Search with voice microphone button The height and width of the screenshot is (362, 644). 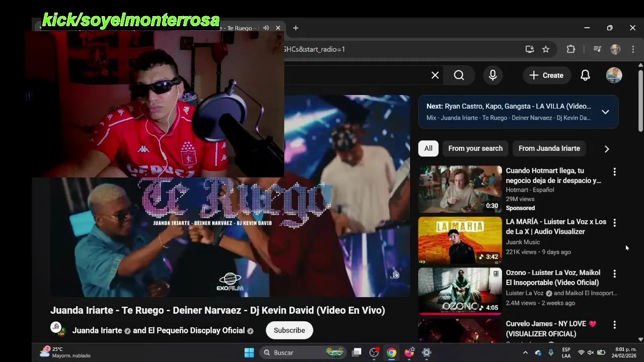click(493, 75)
